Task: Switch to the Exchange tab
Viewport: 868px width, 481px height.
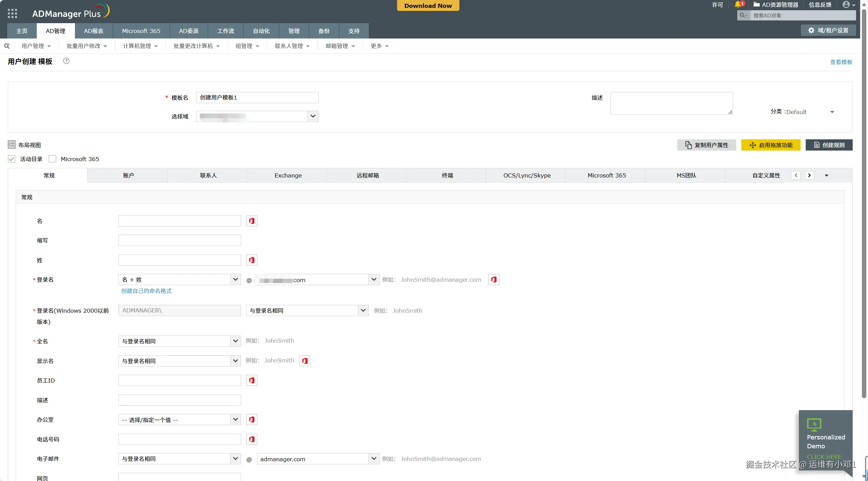Action: [x=288, y=175]
